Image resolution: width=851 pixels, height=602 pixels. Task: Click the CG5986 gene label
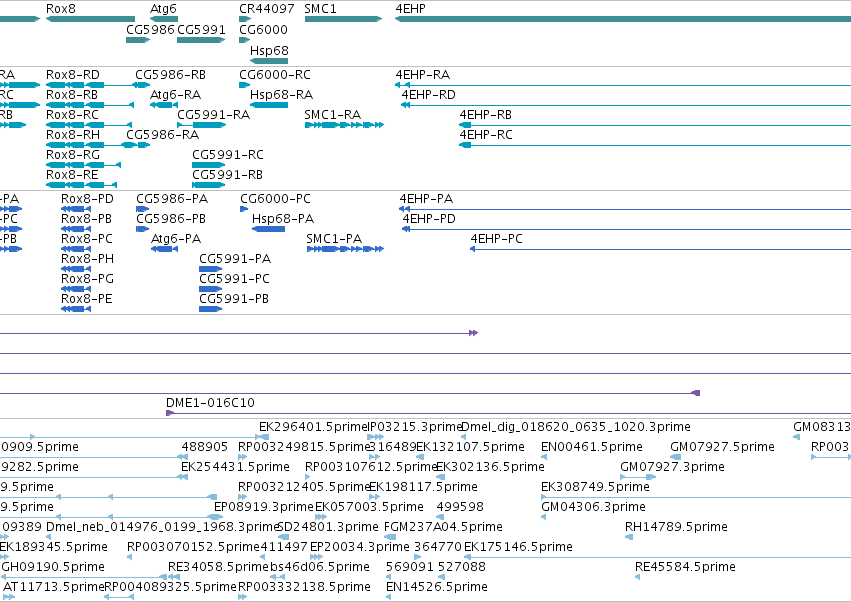150,29
